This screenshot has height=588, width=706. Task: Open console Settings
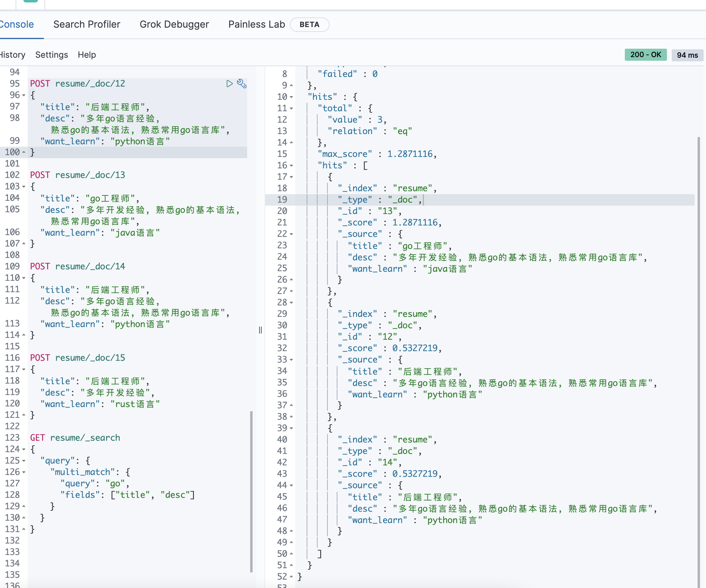[51, 55]
